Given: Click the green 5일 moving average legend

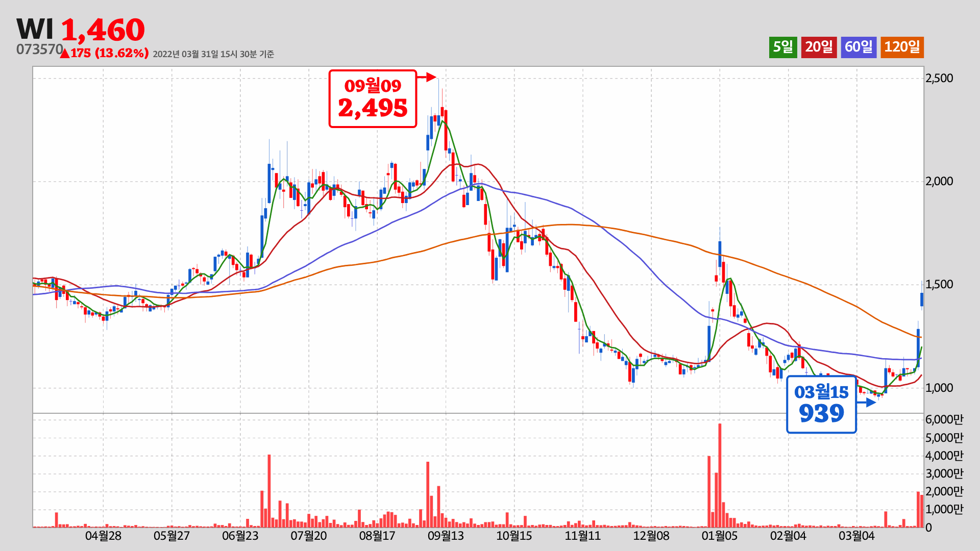Looking at the screenshot, I should pyautogui.click(x=783, y=47).
